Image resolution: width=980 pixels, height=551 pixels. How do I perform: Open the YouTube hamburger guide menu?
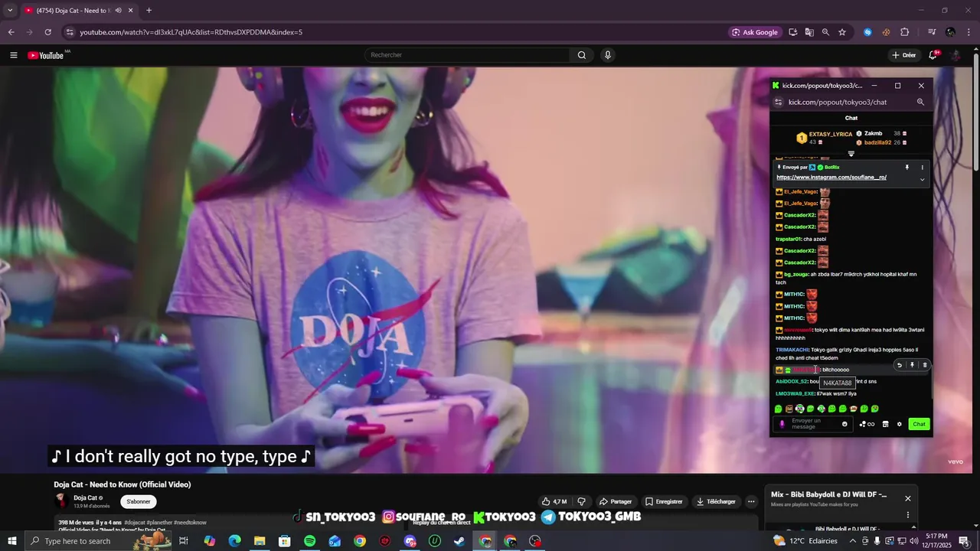pyautogui.click(x=13, y=55)
